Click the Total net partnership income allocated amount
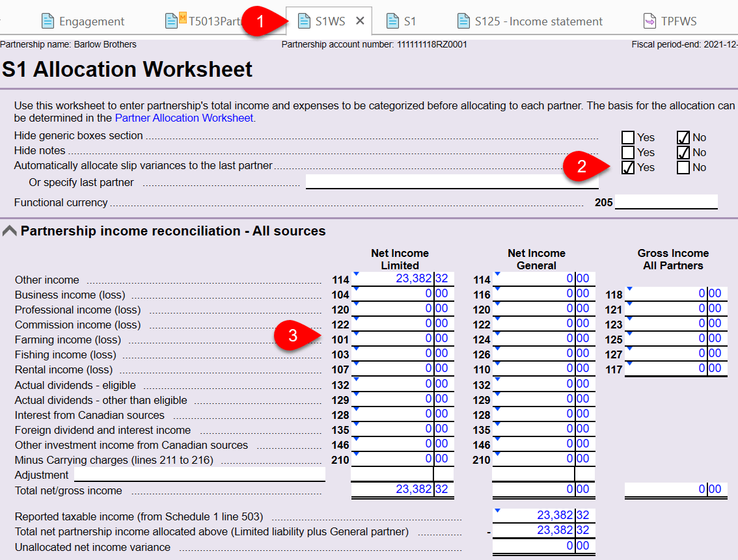This screenshot has height=560, width=738. [543, 530]
